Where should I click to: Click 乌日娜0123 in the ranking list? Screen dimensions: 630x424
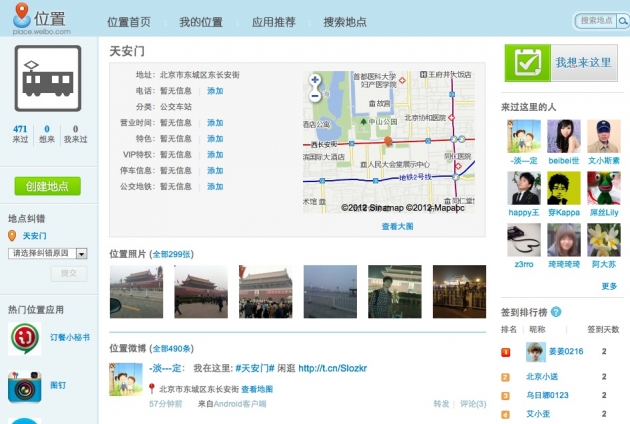point(548,395)
